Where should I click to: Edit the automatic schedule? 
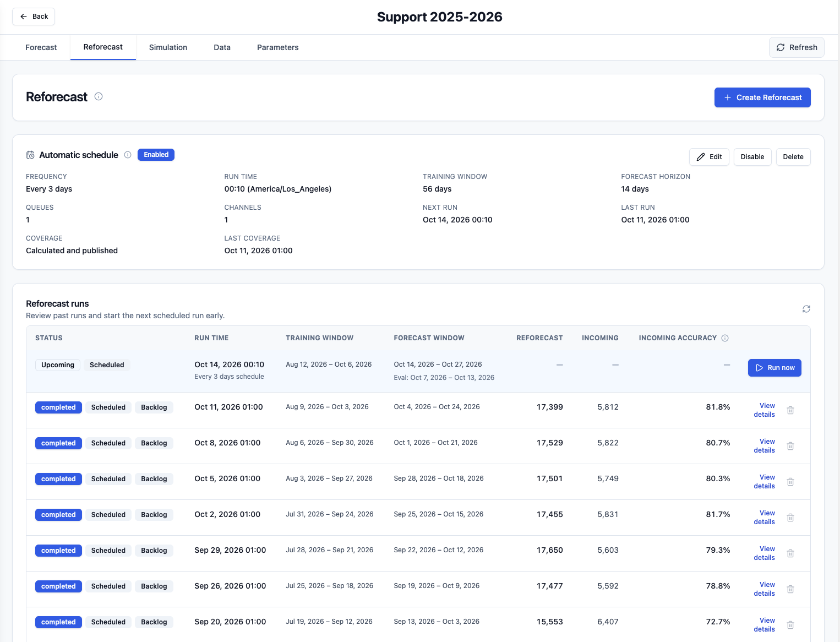(x=710, y=157)
